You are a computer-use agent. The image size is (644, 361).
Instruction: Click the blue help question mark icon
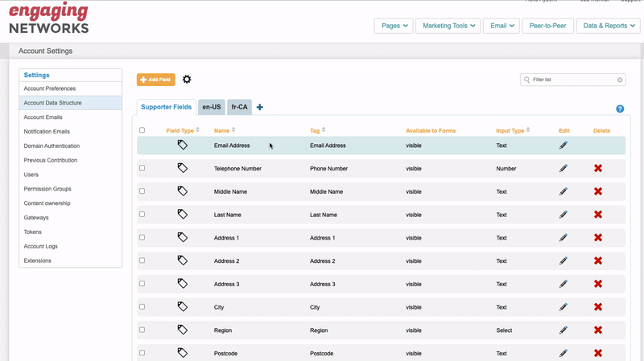click(620, 109)
